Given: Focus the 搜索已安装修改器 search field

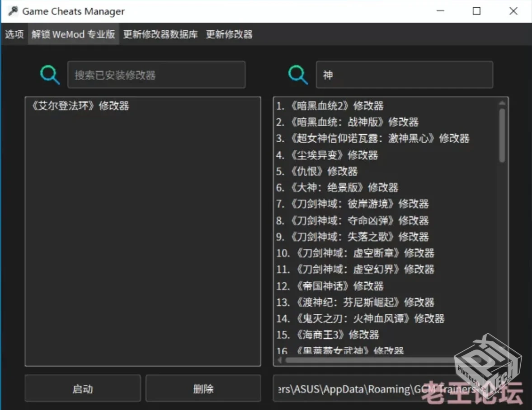Looking at the screenshot, I should coord(156,75).
